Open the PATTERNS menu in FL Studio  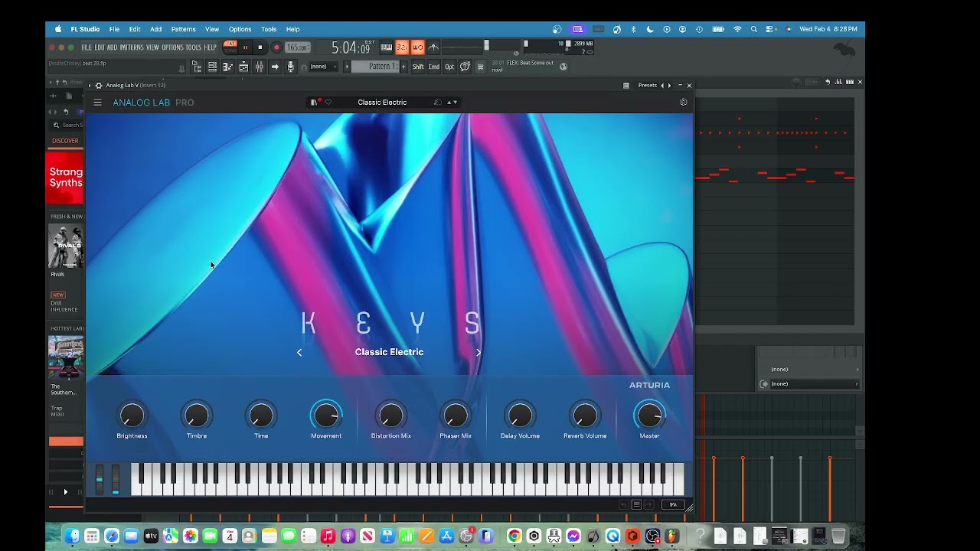(132, 47)
